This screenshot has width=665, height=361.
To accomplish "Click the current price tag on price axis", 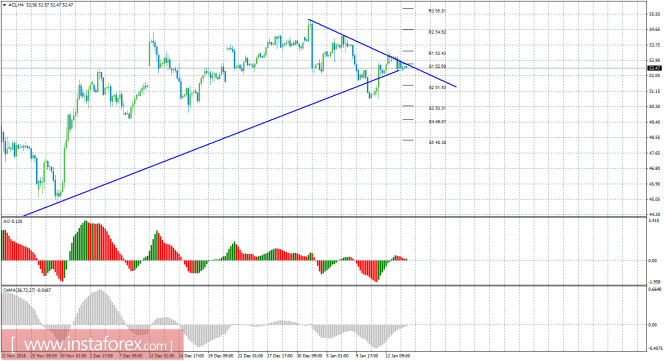I will coord(654,68).
